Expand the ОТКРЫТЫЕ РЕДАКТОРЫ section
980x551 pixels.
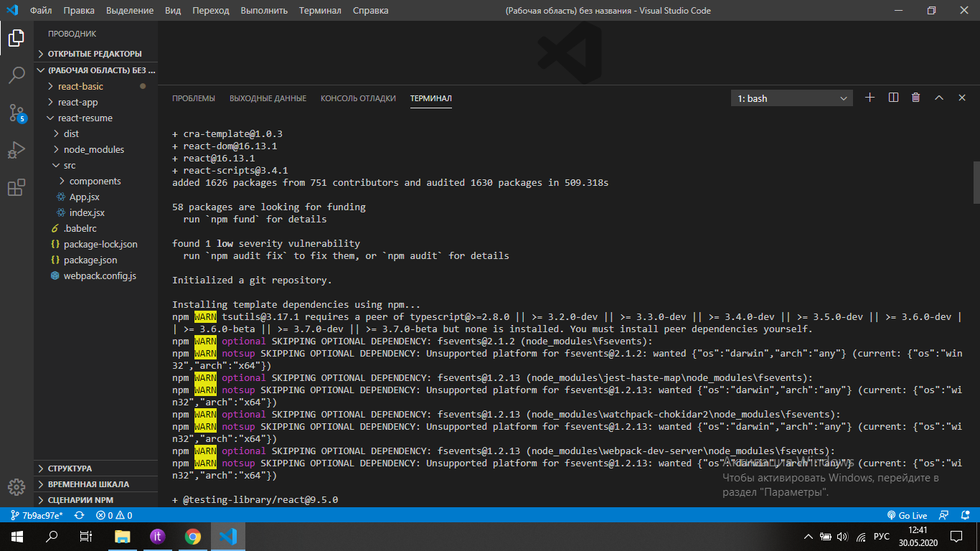tap(96, 54)
